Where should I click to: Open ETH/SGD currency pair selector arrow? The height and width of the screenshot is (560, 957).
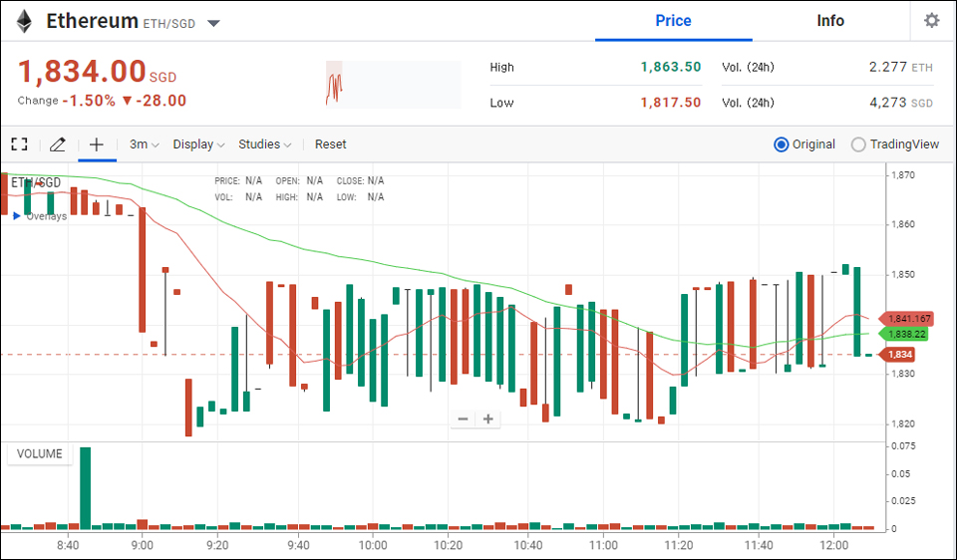[x=213, y=23]
